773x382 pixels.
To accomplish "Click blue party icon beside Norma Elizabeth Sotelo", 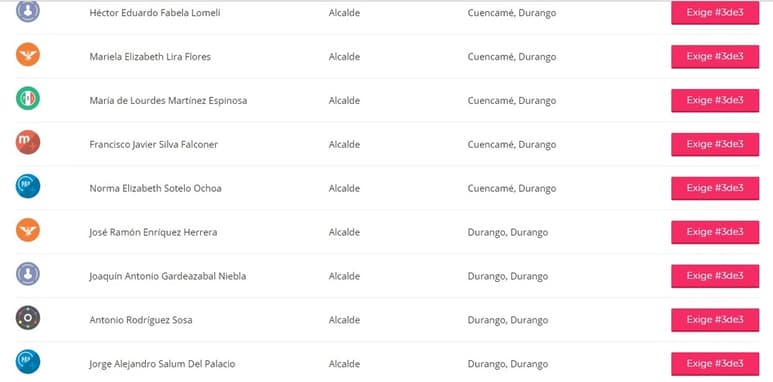I will [28, 186].
